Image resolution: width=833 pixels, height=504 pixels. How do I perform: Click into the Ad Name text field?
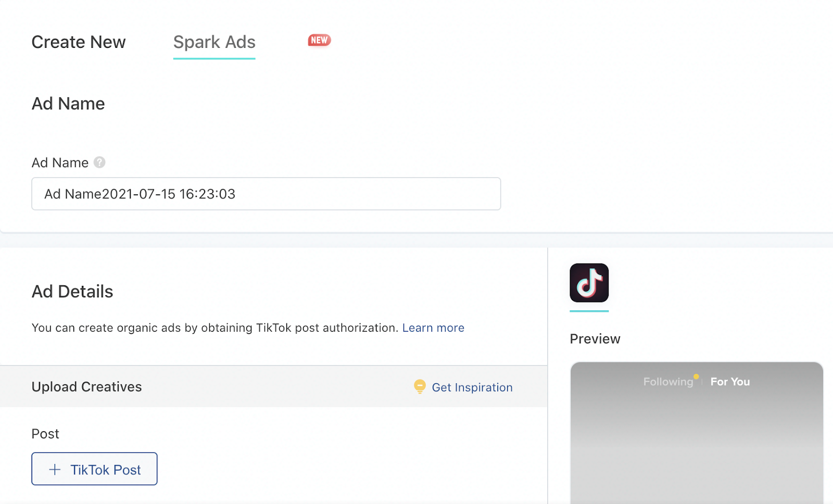pyautogui.click(x=266, y=194)
